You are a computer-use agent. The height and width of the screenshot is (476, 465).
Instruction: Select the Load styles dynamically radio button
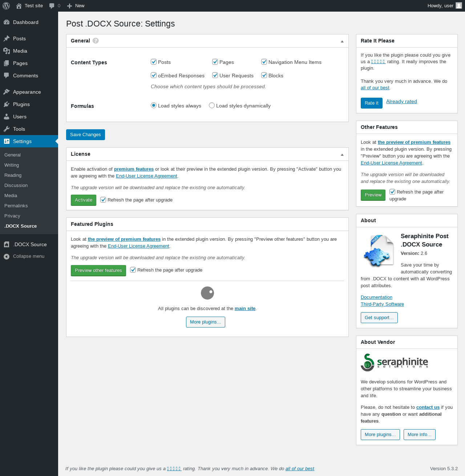212,105
